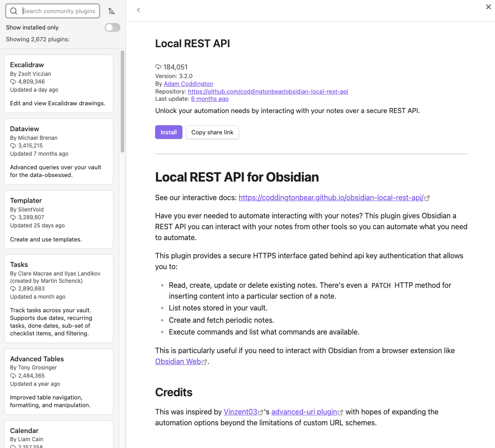Close the community plugins dialog

[x=488, y=7]
